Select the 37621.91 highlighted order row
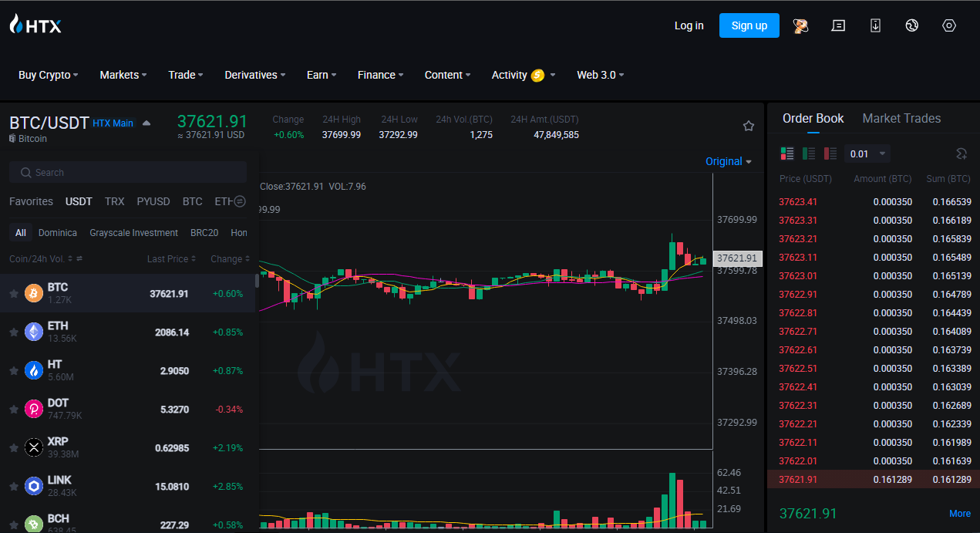The image size is (980, 533). (874, 480)
